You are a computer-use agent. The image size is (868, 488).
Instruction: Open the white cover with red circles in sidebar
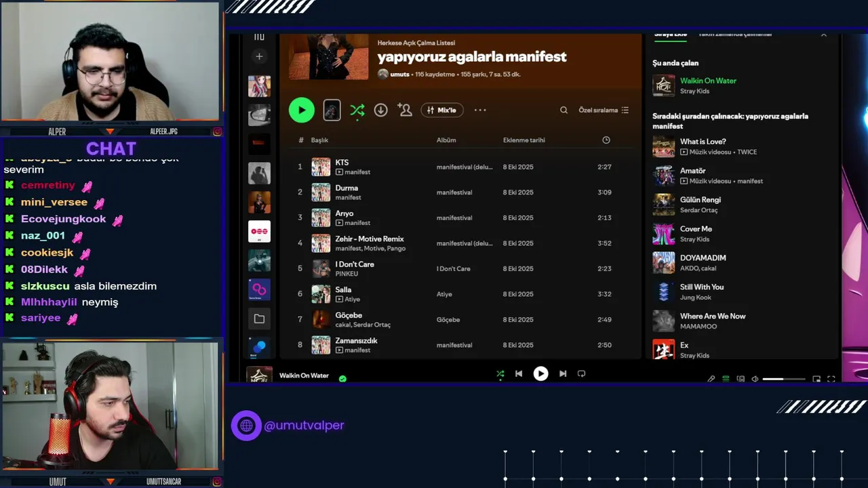pyautogui.click(x=259, y=231)
